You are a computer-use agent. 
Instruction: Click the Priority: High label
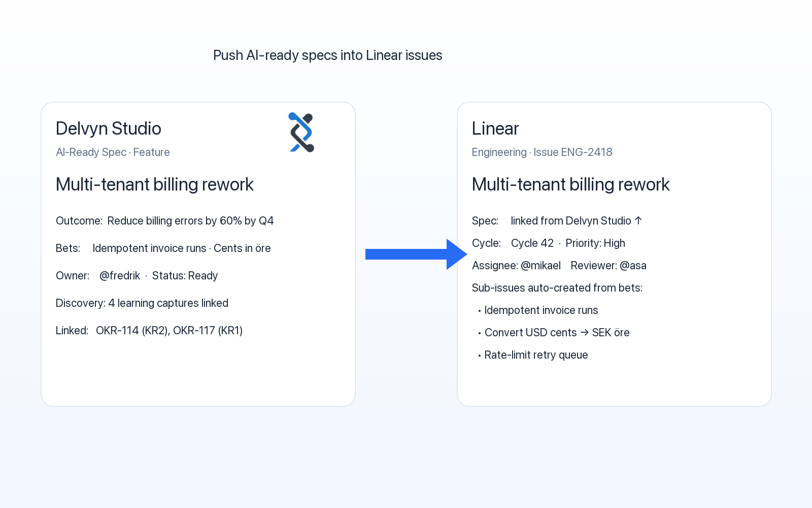pos(595,243)
